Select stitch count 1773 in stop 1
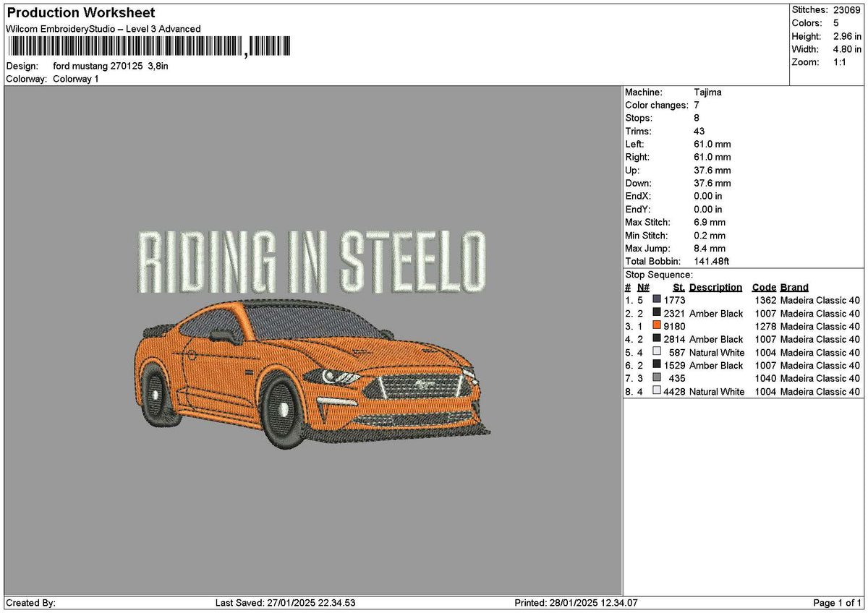Image resolution: width=868 pixels, height=613 pixels. (x=674, y=300)
